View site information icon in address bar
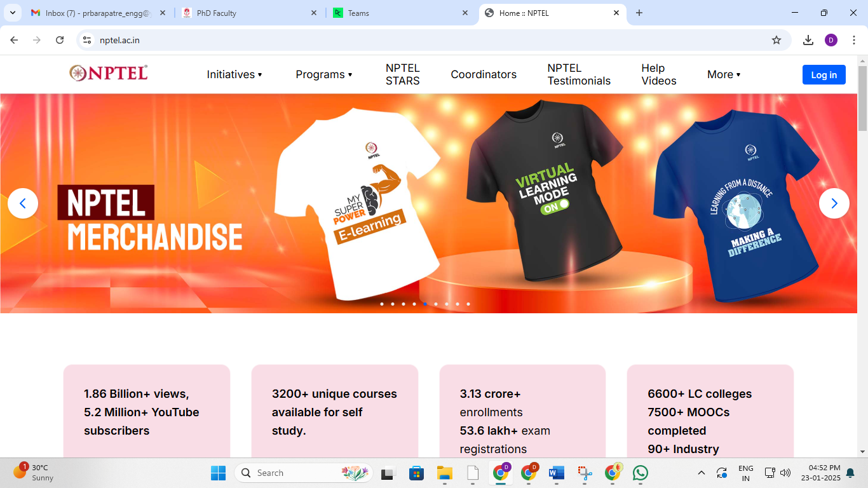The width and height of the screenshot is (868, 488). 88,40
